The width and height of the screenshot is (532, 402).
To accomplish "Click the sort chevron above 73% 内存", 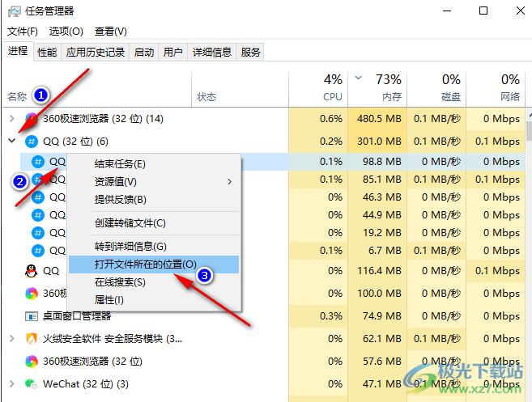I will point(358,78).
